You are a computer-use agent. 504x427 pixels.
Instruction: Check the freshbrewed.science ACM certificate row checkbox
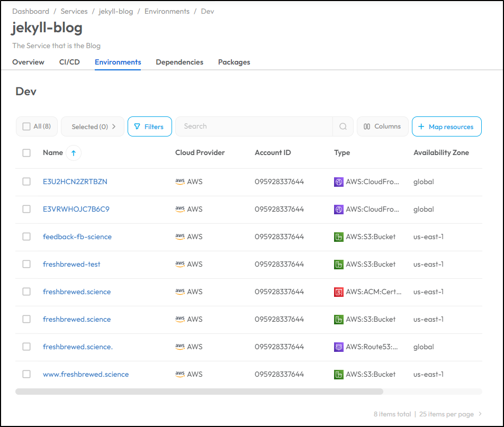[26, 292]
